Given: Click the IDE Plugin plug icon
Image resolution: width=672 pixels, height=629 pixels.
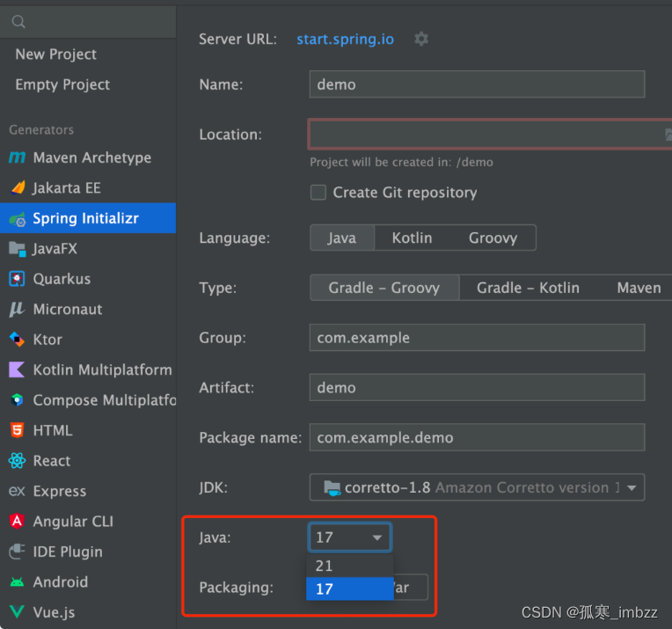Looking at the screenshot, I should (17, 552).
